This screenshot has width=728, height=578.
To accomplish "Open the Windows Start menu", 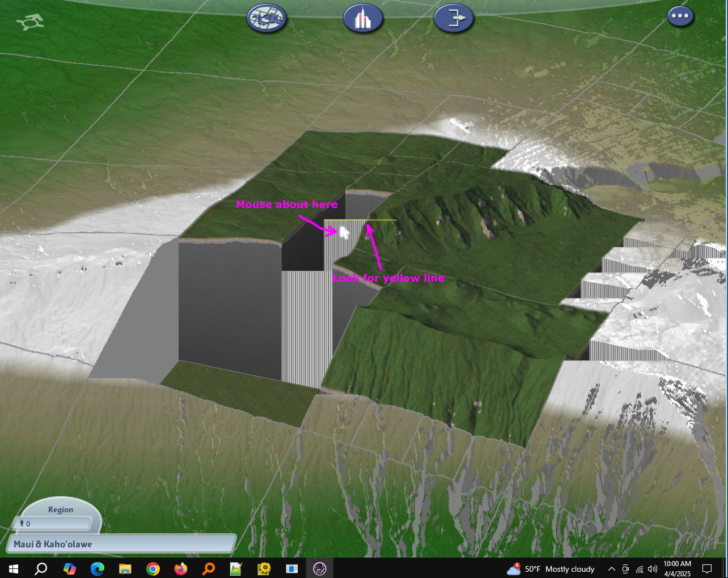I will click(13, 568).
